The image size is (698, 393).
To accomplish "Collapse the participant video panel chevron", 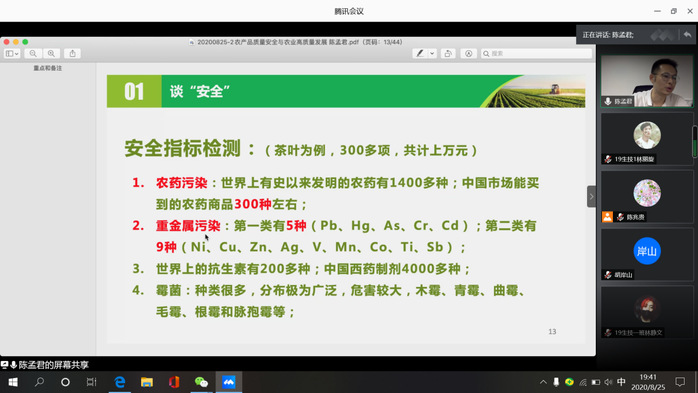I will click(x=591, y=196).
